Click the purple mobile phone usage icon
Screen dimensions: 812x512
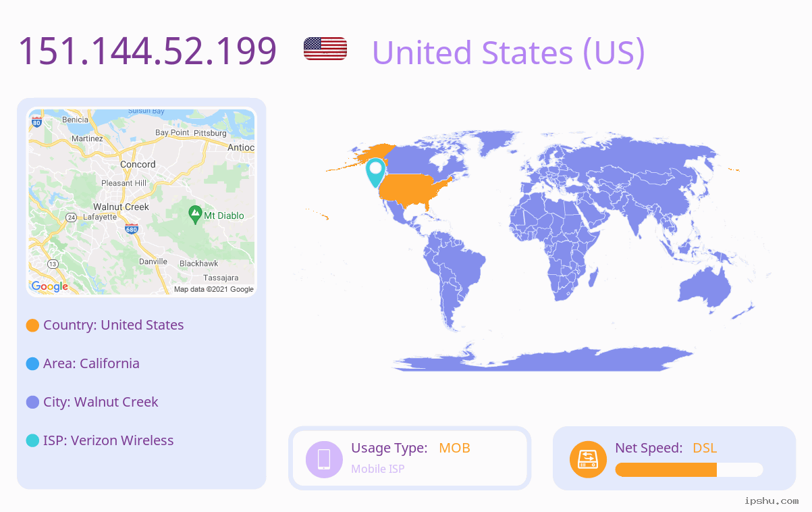click(x=324, y=459)
